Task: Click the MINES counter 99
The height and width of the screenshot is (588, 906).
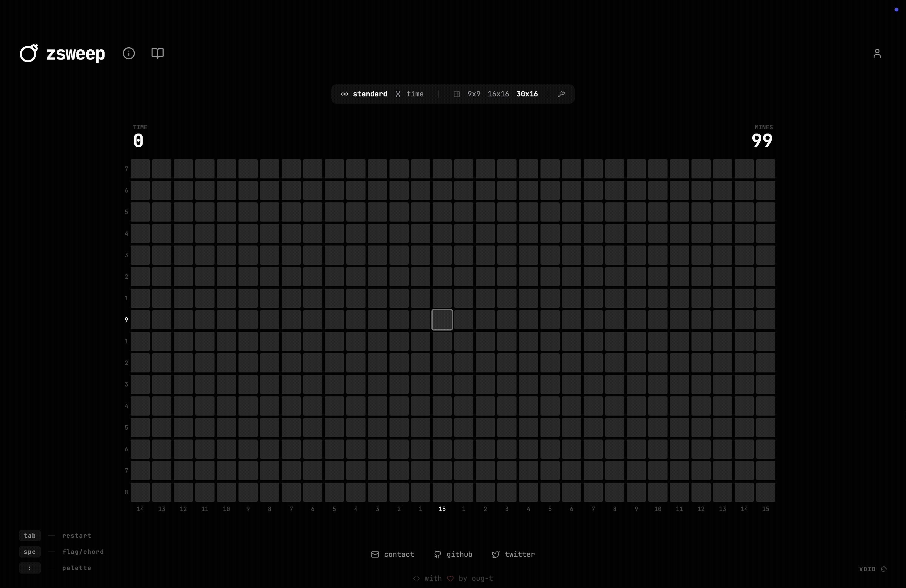Action: click(762, 141)
